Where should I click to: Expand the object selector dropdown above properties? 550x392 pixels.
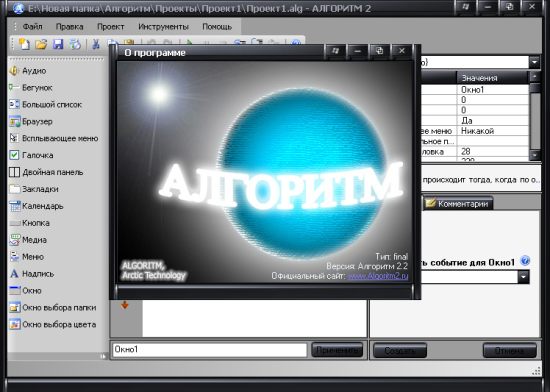pos(534,62)
